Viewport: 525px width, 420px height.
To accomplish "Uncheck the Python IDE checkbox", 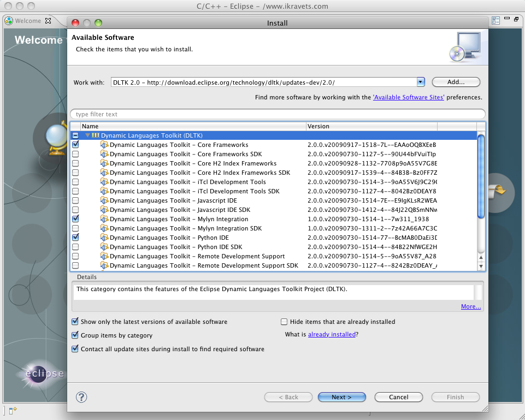I will pyautogui.click(x=75, y=237).
